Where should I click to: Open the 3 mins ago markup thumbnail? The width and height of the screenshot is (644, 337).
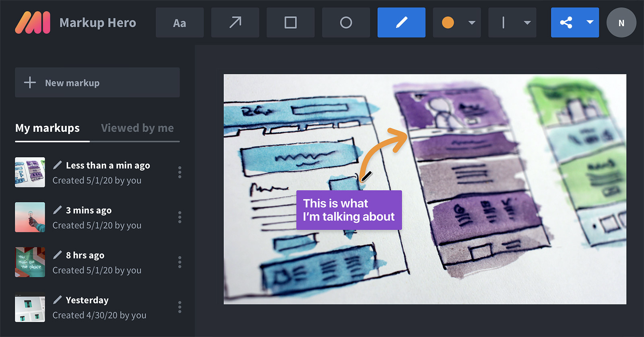coord(30,217)
